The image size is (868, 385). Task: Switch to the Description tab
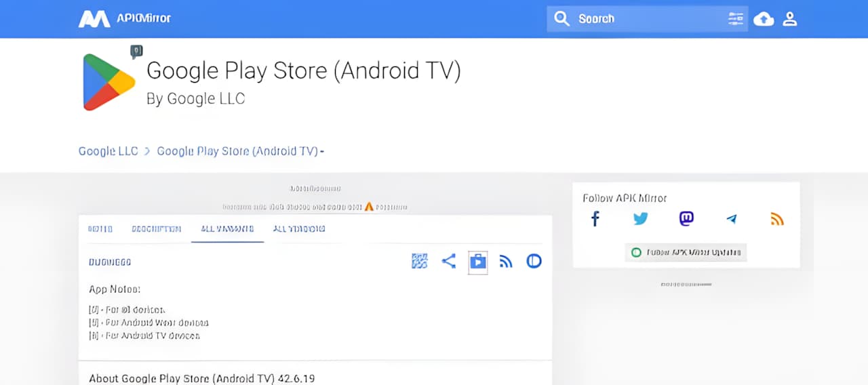click(x=157, y=229)
